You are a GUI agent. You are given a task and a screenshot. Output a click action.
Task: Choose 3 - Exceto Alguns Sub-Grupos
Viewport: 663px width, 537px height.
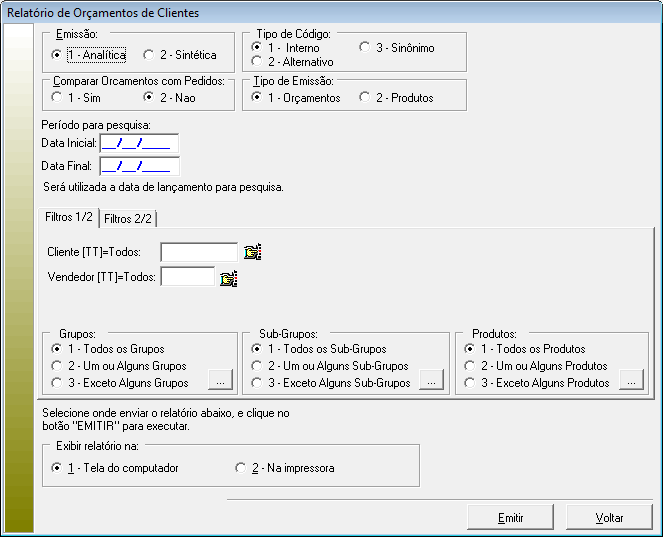pos(257,383)
